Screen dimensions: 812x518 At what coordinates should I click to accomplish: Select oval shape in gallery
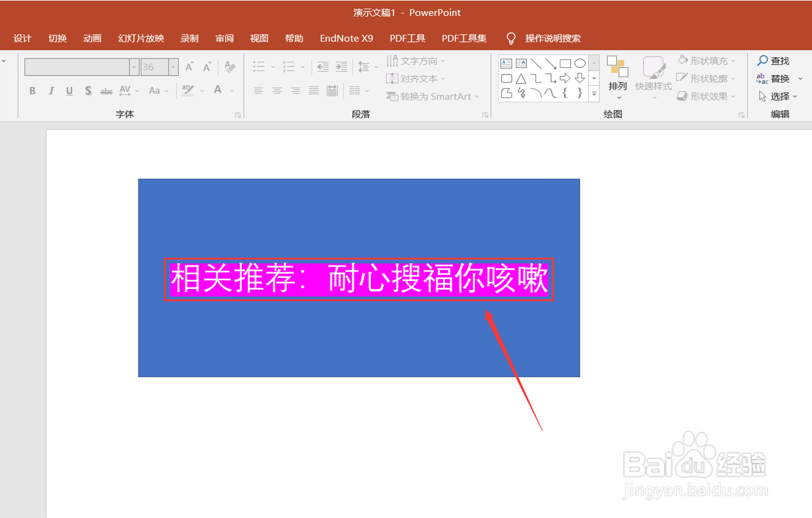tap(580, 63)
